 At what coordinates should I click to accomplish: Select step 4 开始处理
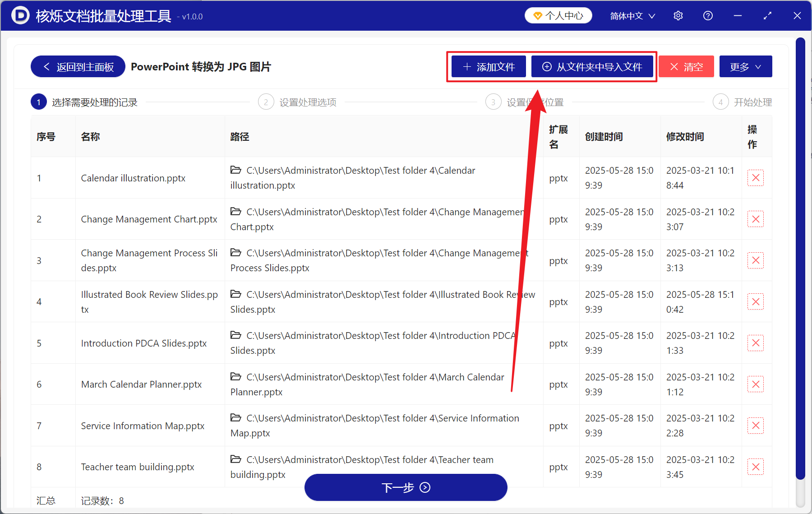(x=743, y=102)
